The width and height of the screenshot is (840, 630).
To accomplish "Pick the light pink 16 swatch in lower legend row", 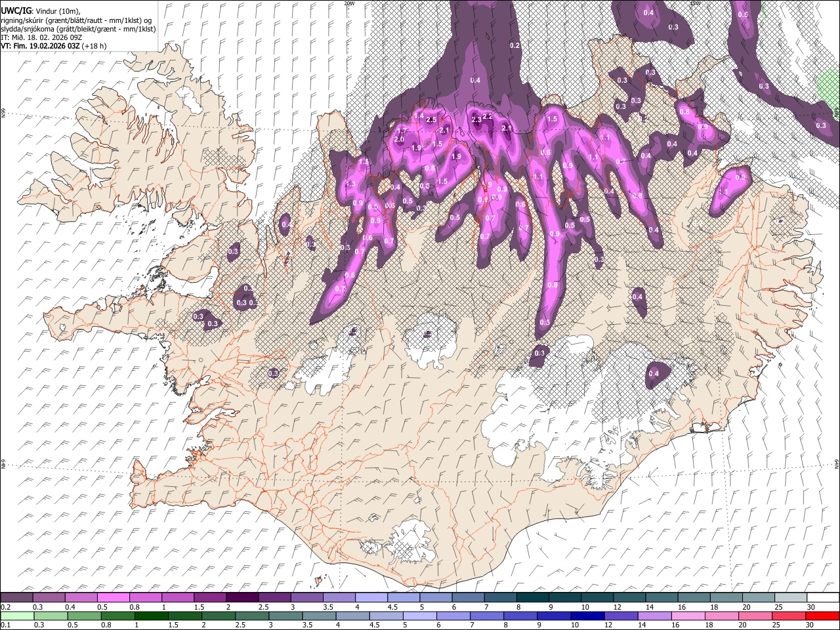I will click(x=688, y=616).
